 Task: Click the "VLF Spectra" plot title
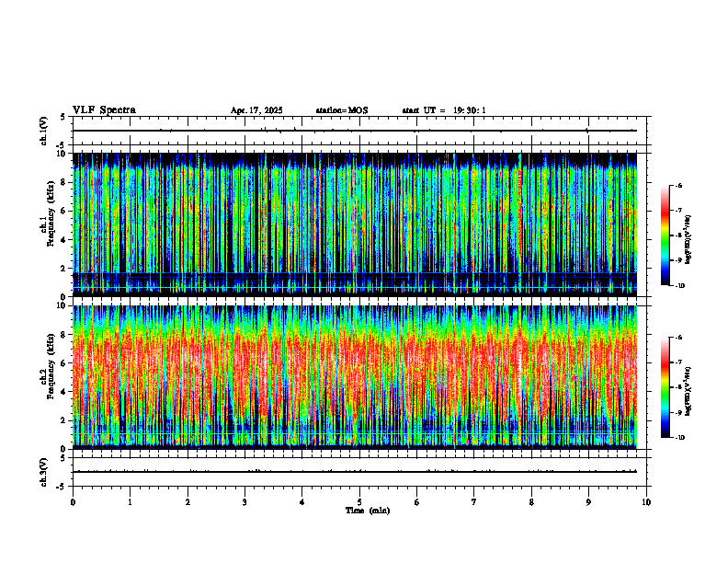[104, 110]
